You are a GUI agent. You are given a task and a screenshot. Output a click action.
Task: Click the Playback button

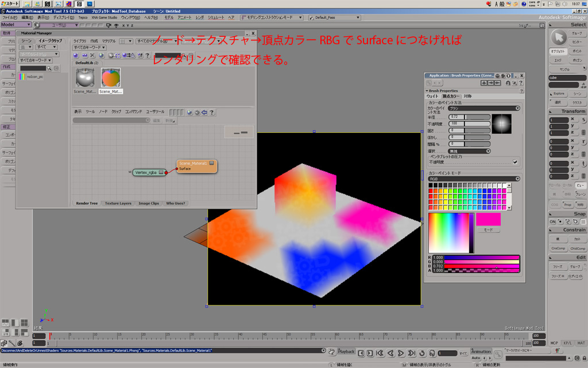pos(346,351)
